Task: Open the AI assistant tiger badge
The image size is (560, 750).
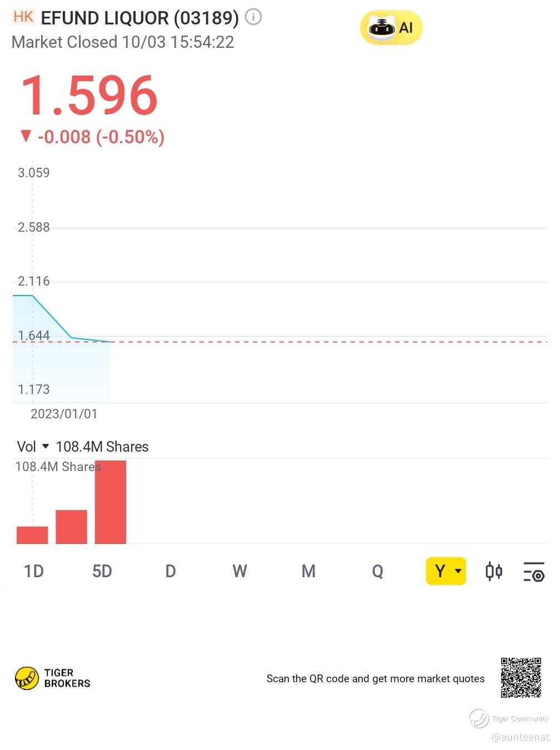Action: (x=391, y=27)
